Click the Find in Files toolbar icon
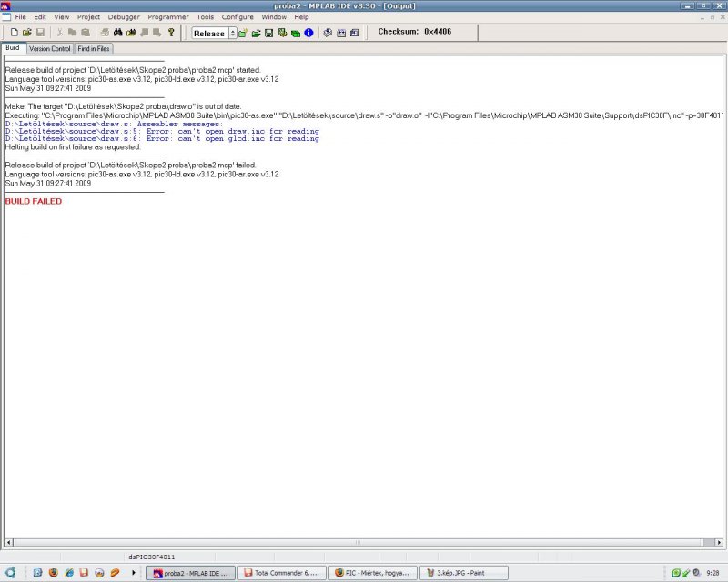This screenshot has width=728, height=582. tap(131, 33)
